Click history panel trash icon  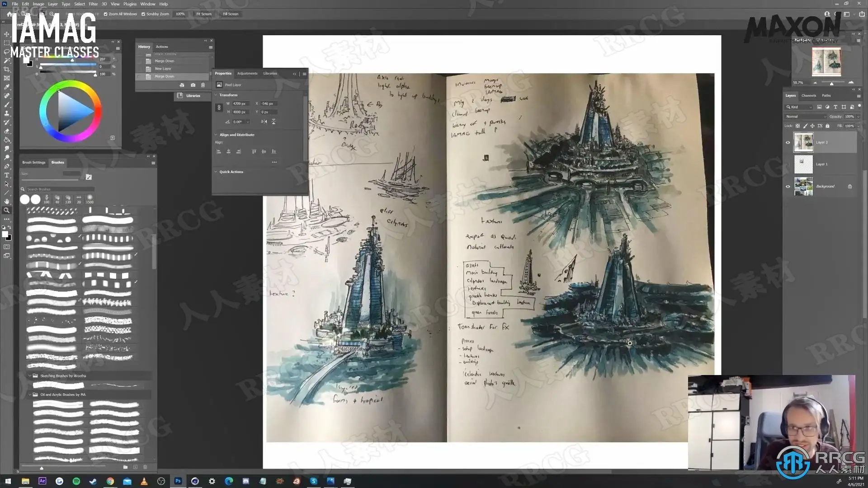[203, 85]
